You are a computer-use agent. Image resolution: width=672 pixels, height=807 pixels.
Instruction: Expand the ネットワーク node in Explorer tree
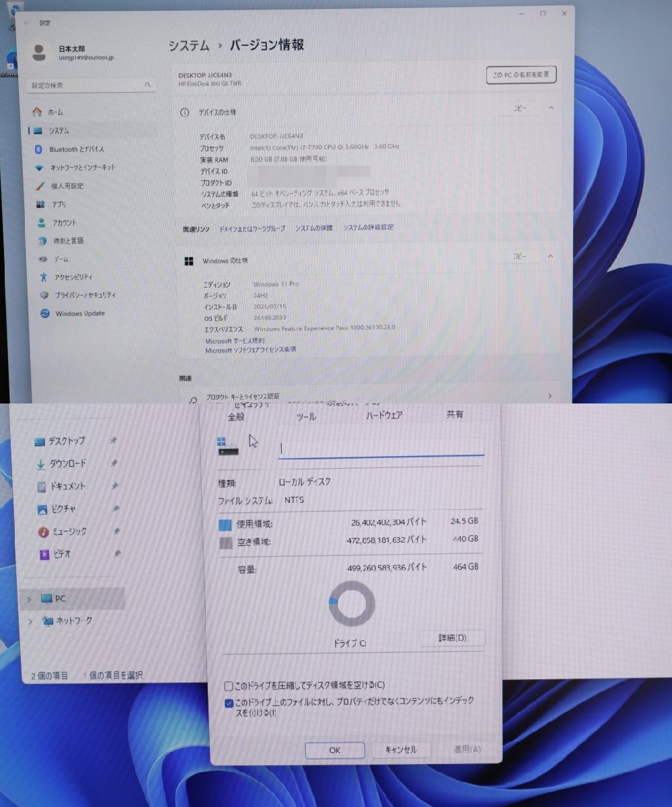[x=30, y=621]
